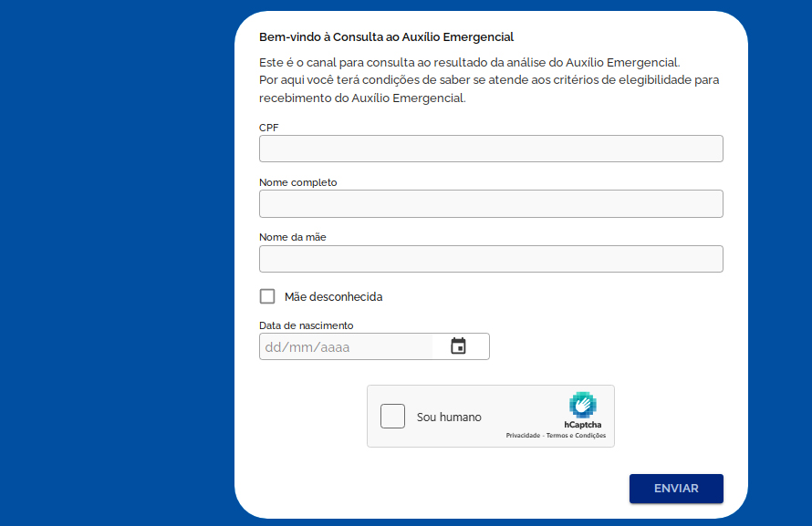Image resolution: width=812 pixels, height=526 pixels.
Task: Click the Bem-vindo à Consulta heading
Action: [386, 37]
